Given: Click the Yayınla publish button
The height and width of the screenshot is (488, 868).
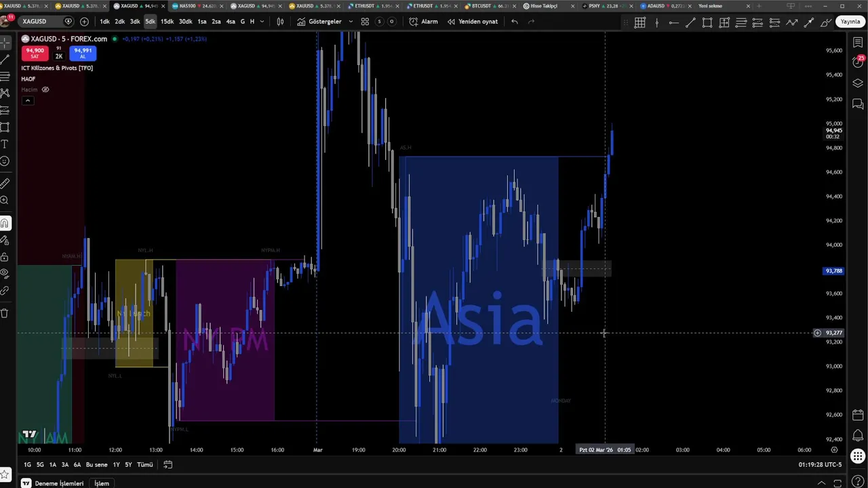Looking at the screenshot, I should 850,22.
